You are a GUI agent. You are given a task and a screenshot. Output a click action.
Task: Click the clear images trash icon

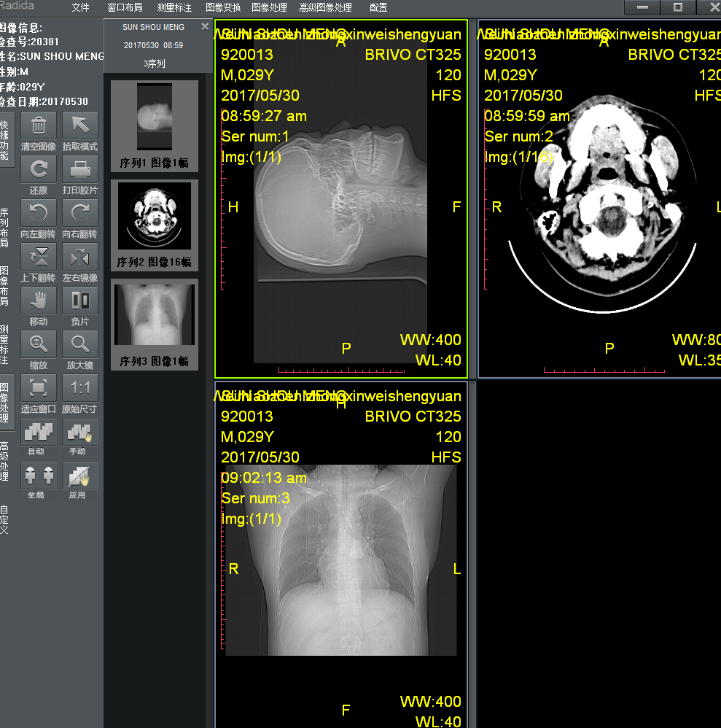point(39,125)
